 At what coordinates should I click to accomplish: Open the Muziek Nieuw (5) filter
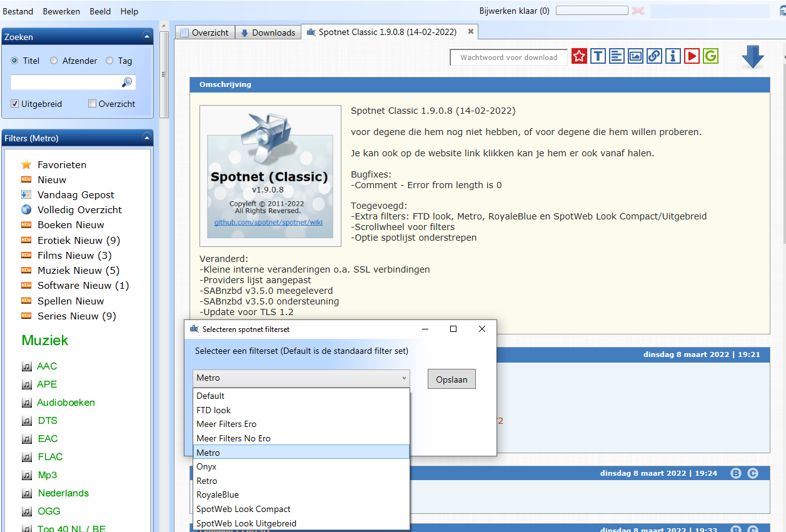click(78, 270)
